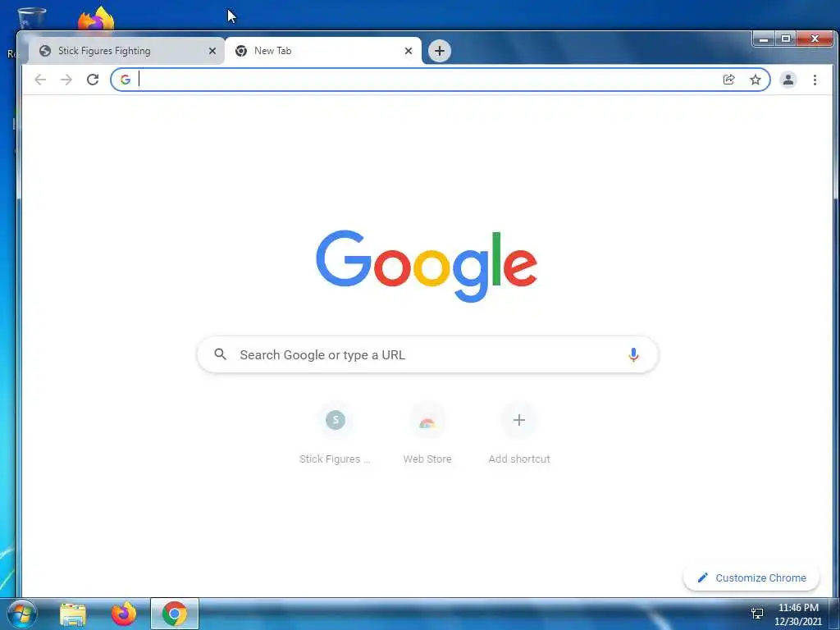Switch to Stick Figures Fighting tab

point(126,51)
